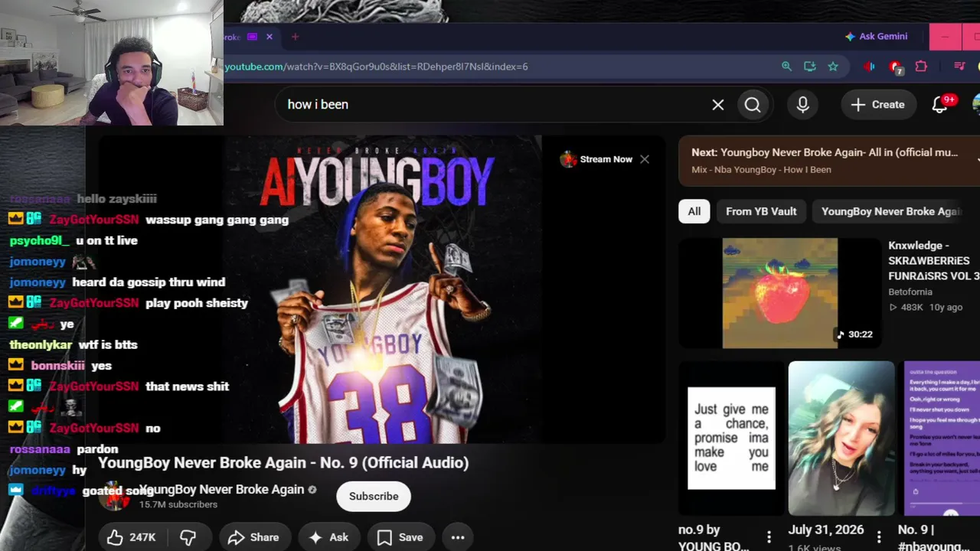
Task: Click chat message 'play pooh sheisty'
Action: [x=197, y=303]
